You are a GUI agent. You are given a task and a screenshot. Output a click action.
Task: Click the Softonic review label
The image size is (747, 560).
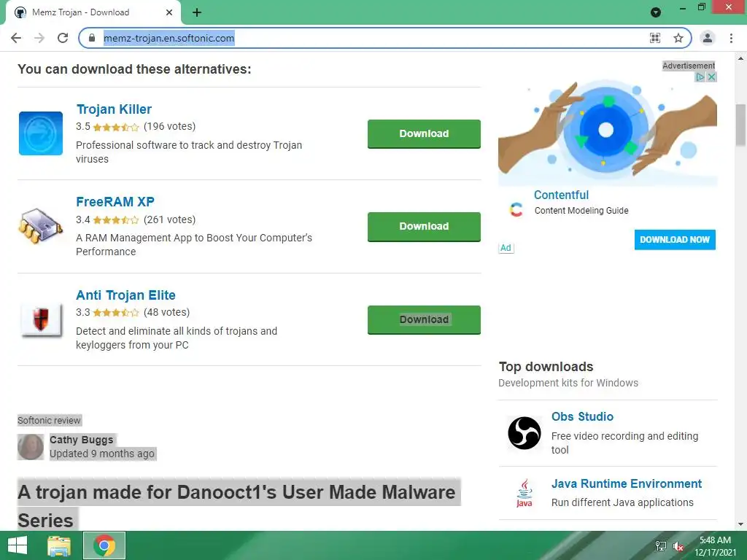[49, 421]
